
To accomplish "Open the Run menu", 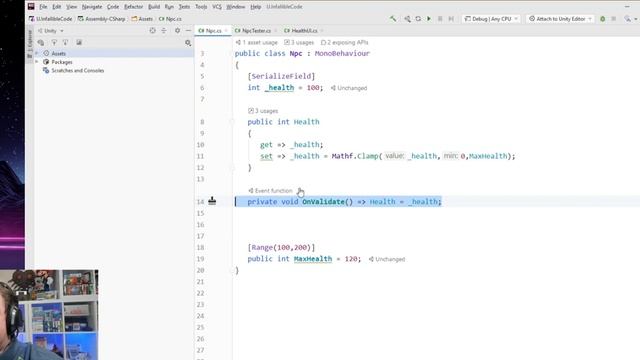I will coord(169,7).
